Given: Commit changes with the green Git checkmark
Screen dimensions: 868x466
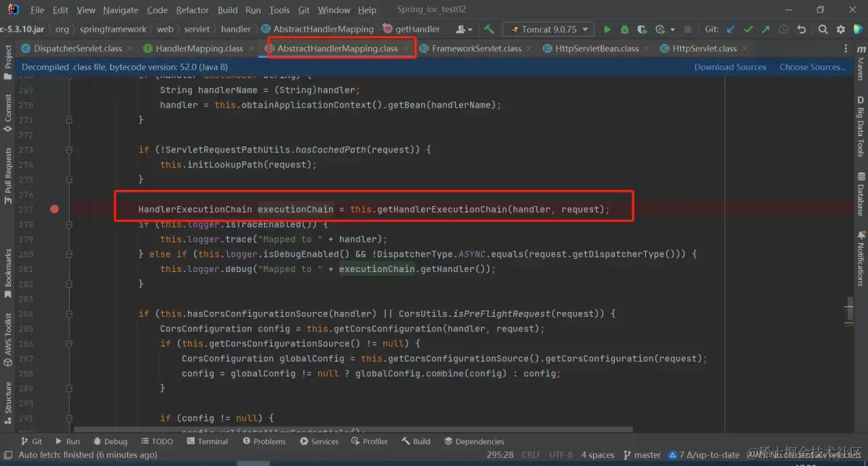Looking at the screenshot, I should tap(748, 30).
